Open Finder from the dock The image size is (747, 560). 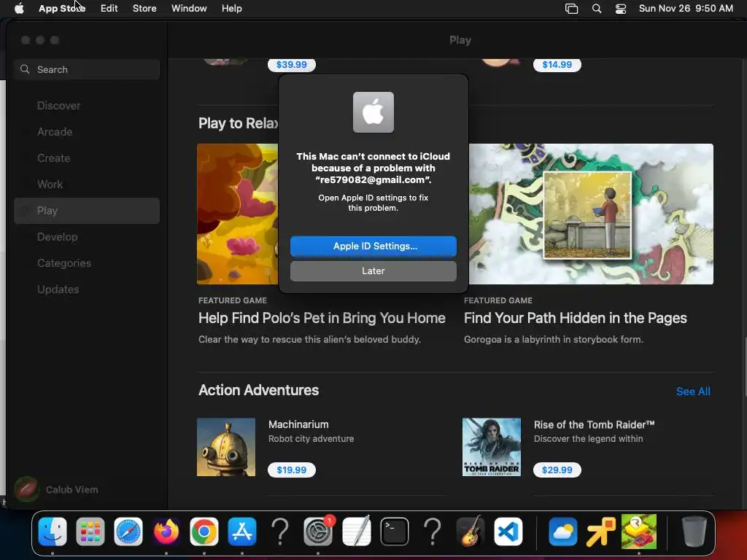point(53,532)
